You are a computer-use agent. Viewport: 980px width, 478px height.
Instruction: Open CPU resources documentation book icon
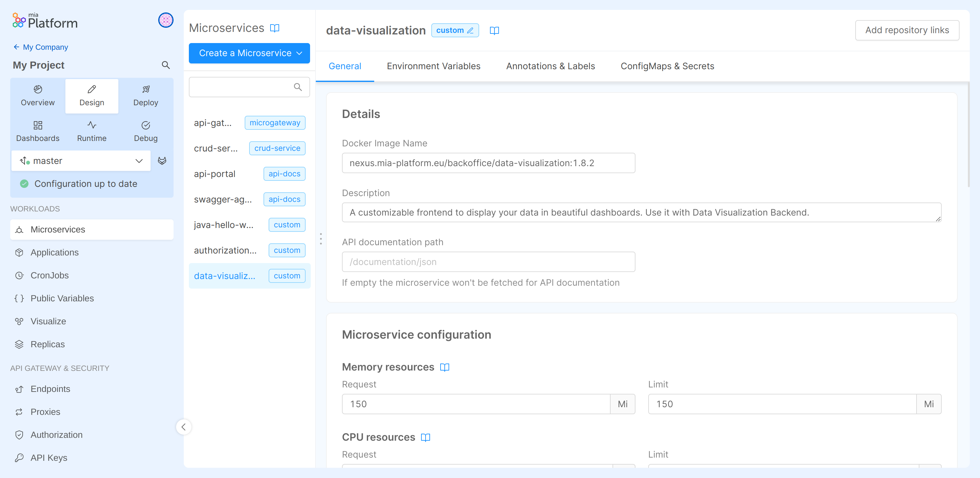coord(425,437)
